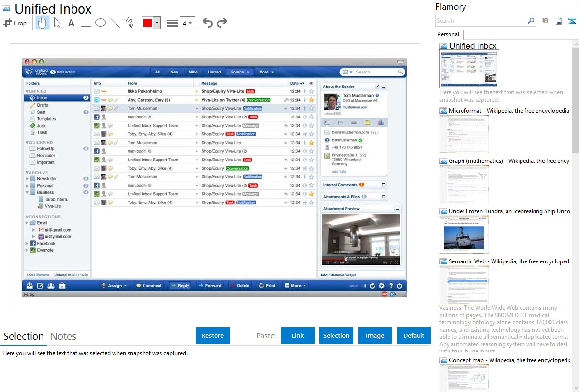579x392 pixels.
Task: Expand the Newsletter archive folder
Action: click(x=27, y=179)
